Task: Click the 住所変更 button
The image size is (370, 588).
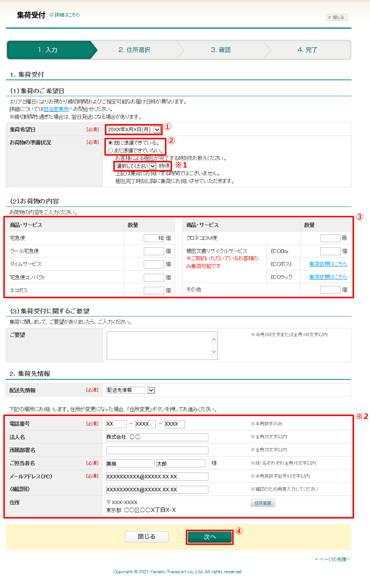Action: click(263, 503)
